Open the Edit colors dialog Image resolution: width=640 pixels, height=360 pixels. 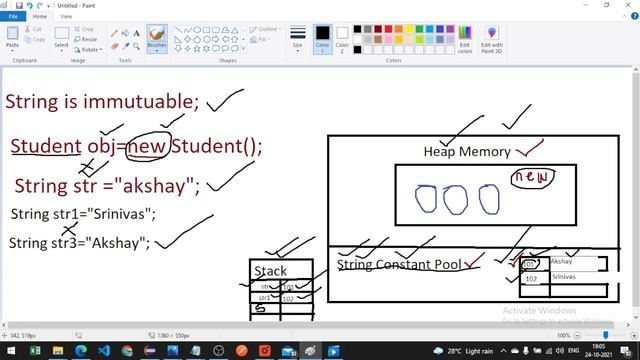(x=465, y=40)
